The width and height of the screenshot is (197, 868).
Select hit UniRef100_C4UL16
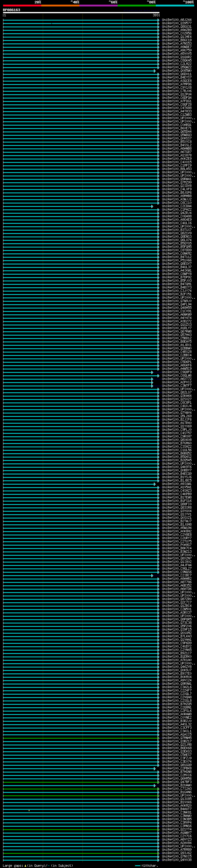tap(177, 223)
